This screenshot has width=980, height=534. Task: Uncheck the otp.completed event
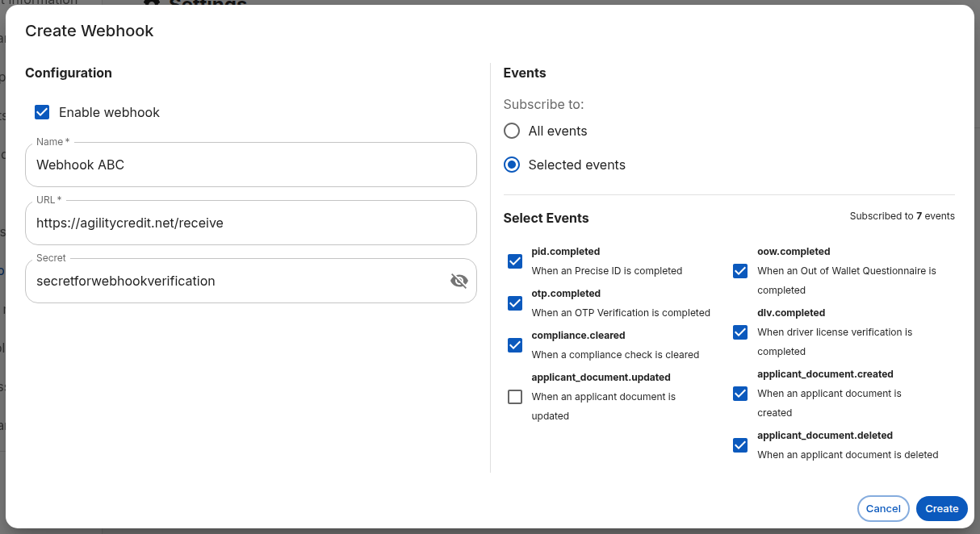click(x=515, y=303)
